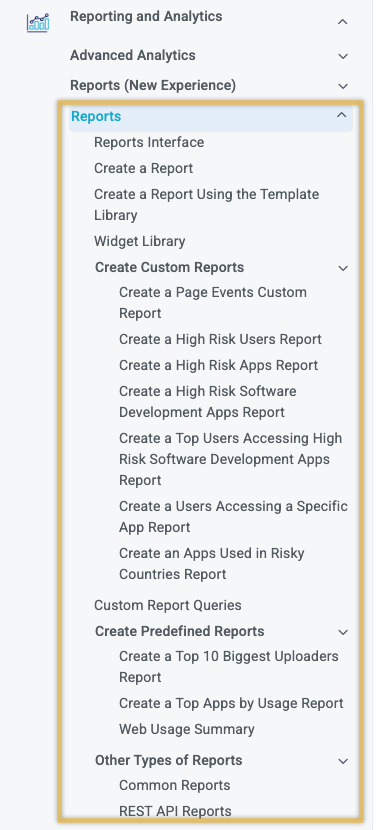
Task: Collapse the Create Predefined Reports chevron
Action: tap(343, 632)
